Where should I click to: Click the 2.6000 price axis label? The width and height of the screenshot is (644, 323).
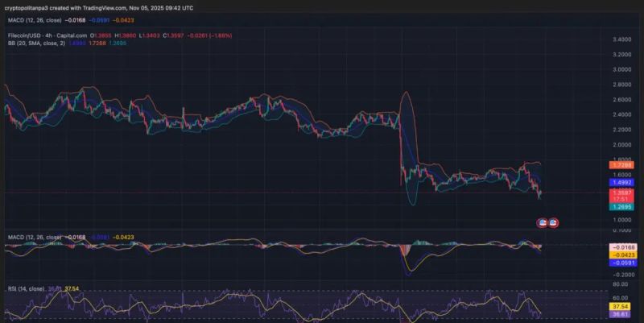click(x=621, y=99)
